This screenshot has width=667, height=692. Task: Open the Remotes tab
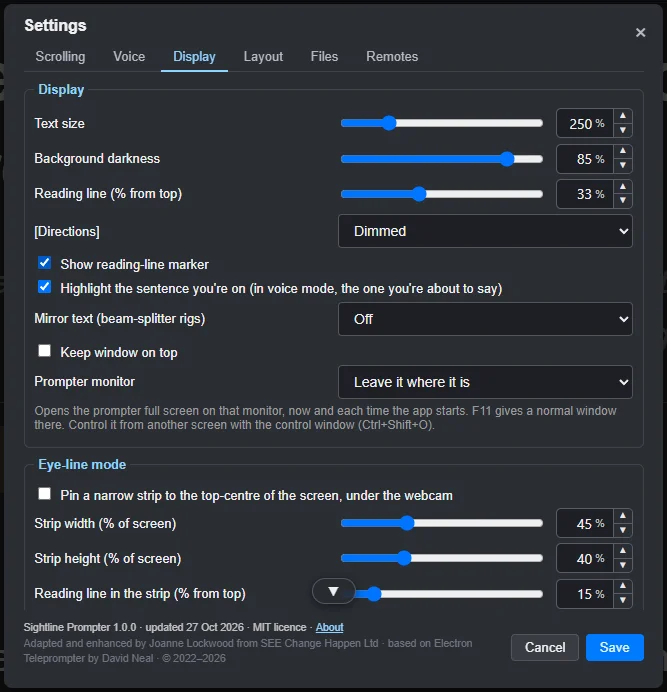392,56
